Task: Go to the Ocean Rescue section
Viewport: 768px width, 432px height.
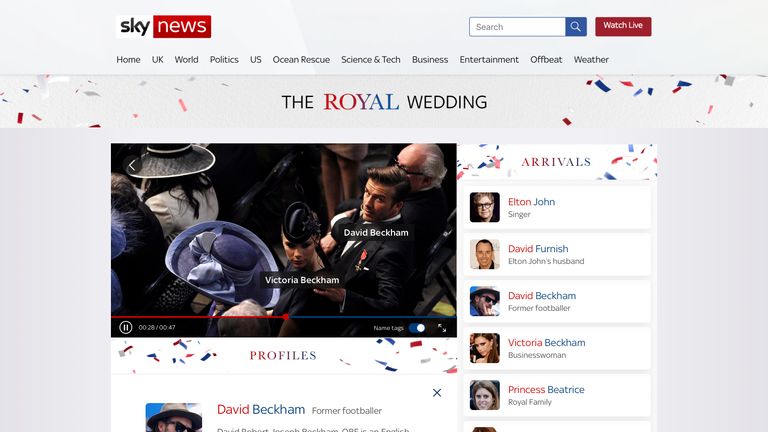Action: click(301, 60)
